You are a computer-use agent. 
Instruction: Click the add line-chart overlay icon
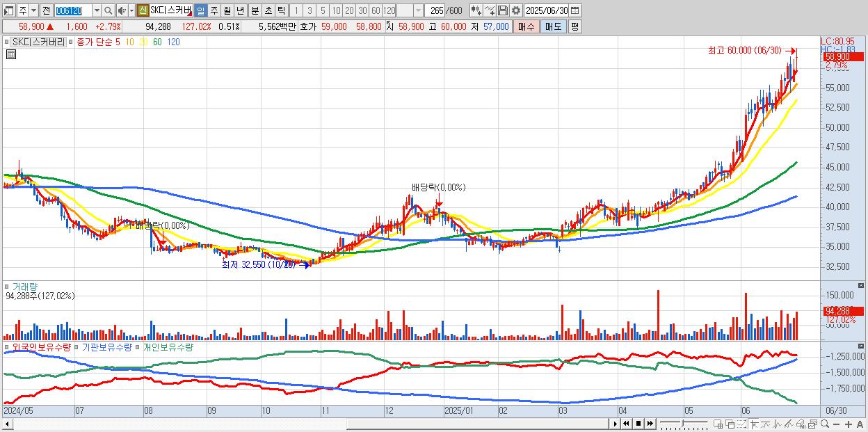click(x=490, y=10)
